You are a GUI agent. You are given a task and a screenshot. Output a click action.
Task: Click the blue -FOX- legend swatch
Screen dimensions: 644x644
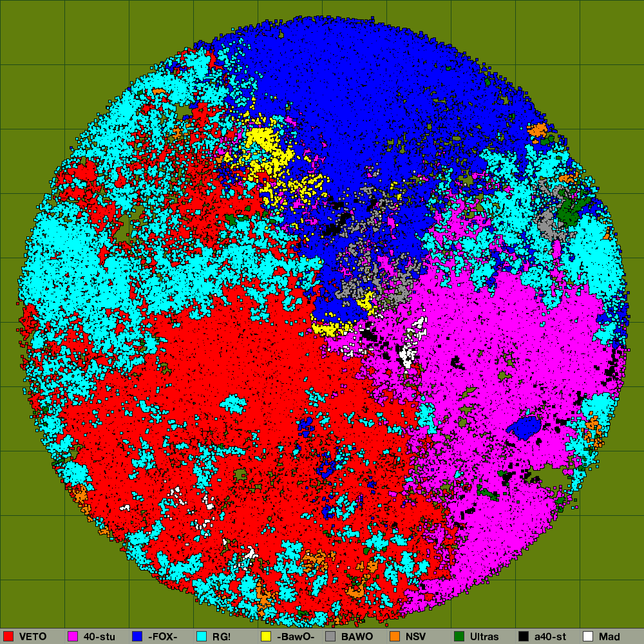(x=137, y=636)
